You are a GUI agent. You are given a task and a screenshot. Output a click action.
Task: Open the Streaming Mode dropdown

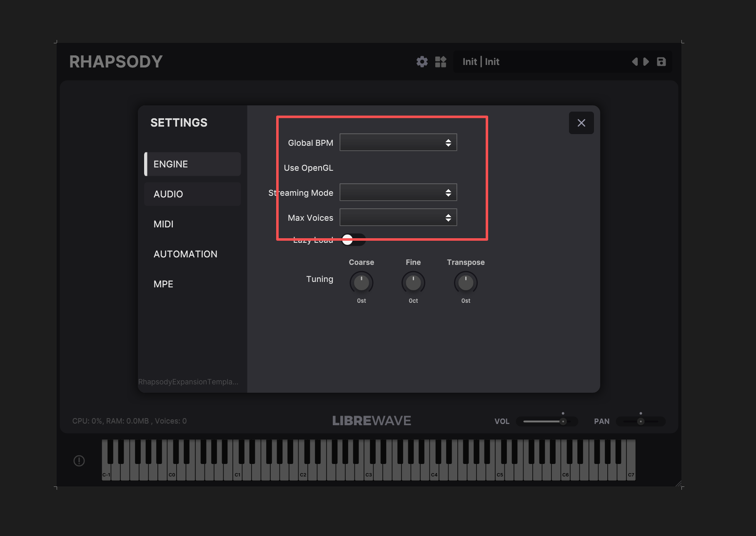pyautogui.click(x=398, y=192)
